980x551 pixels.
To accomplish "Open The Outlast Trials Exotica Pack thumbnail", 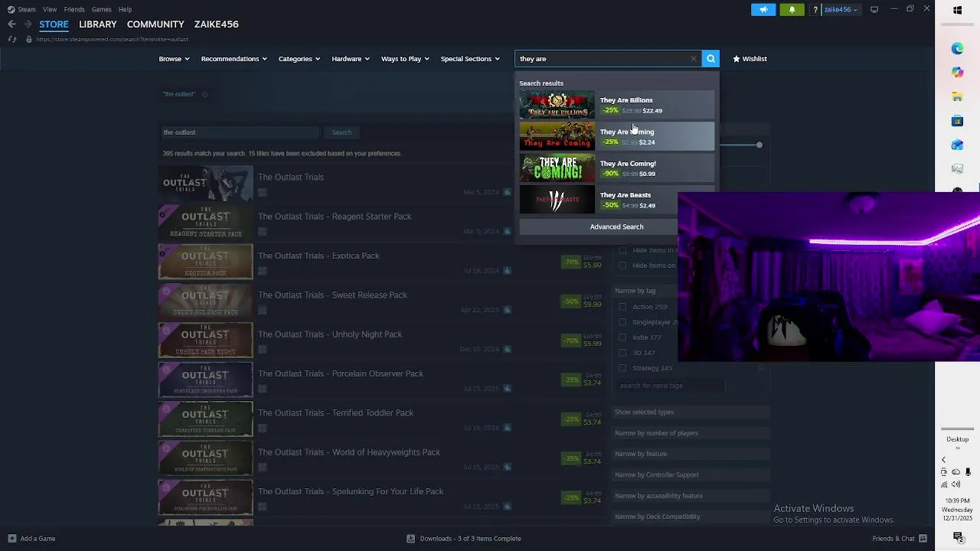I will pyautogui.click(x=205, y=261).
